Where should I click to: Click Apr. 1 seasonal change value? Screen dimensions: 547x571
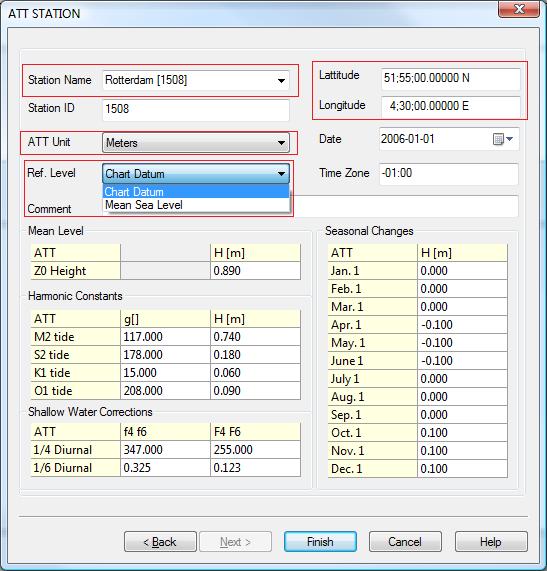(462, 325)
